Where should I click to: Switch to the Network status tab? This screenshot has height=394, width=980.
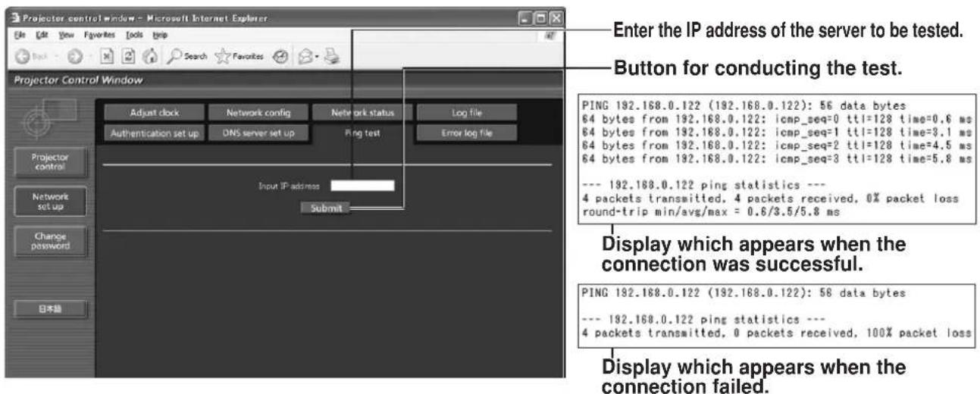[362, 113]
